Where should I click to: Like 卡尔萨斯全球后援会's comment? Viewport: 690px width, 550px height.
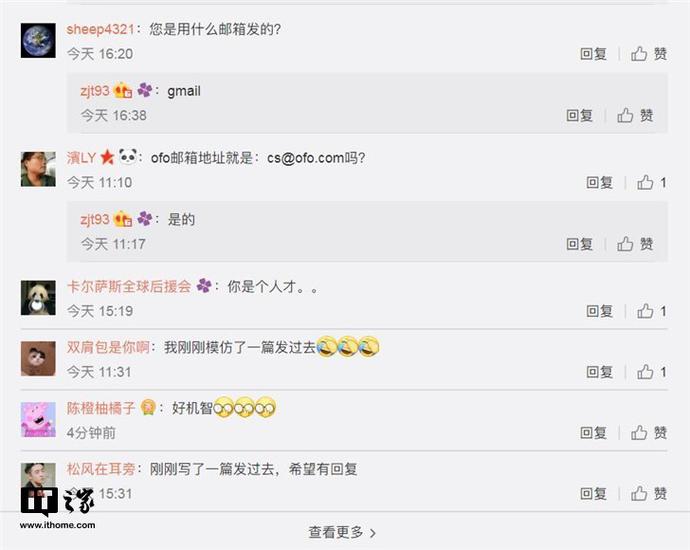(652, 312)
